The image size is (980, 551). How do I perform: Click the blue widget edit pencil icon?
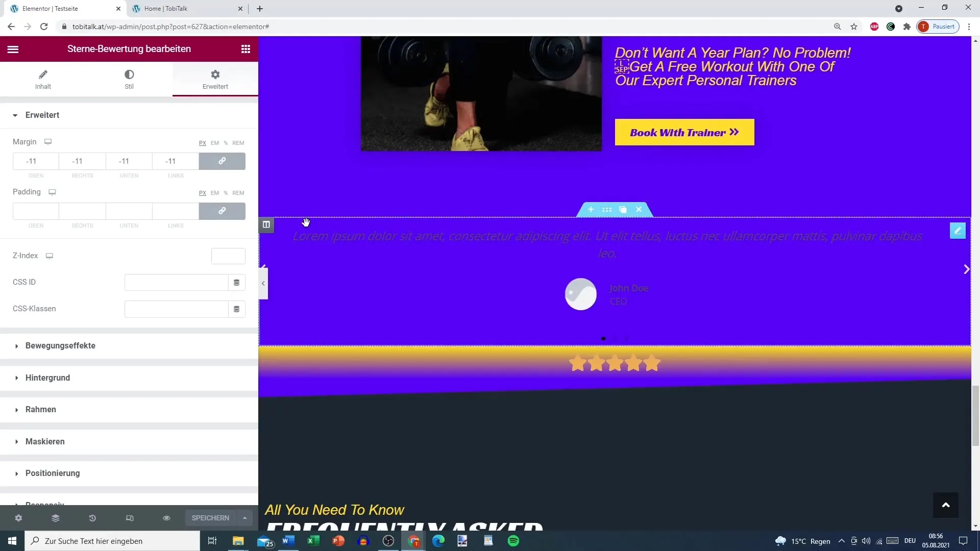tap(958, 231)
